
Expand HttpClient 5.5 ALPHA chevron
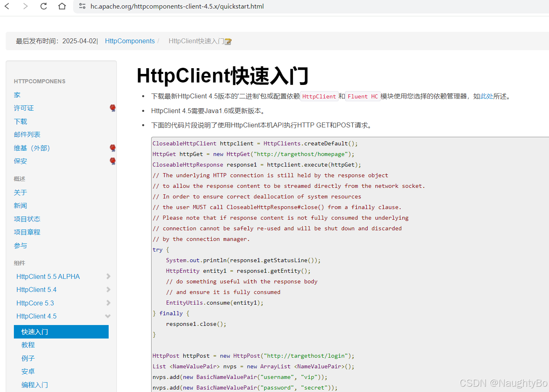108,276
